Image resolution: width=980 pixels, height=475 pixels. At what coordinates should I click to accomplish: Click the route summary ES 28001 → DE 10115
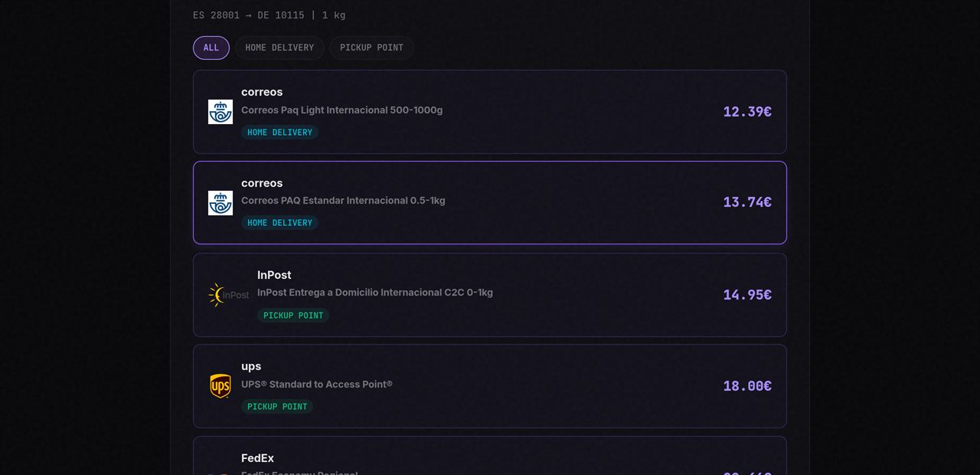point(248,15)
